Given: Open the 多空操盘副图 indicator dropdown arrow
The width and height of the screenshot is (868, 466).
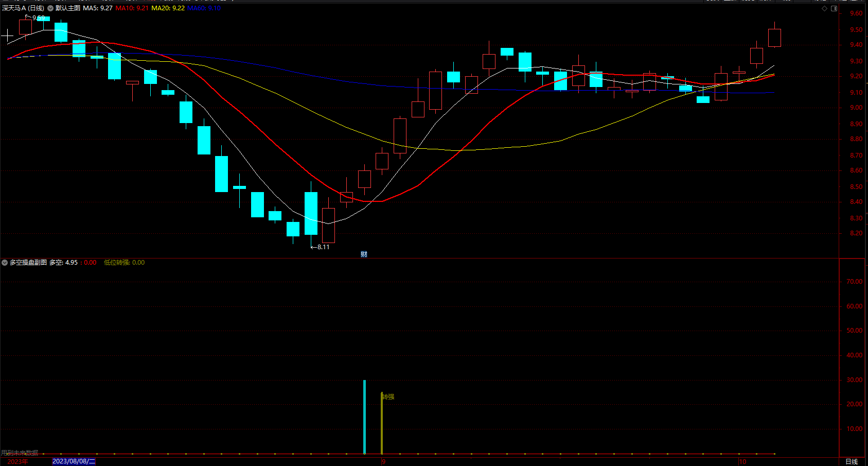Looking at the screenshot, I should pos(5,263).
